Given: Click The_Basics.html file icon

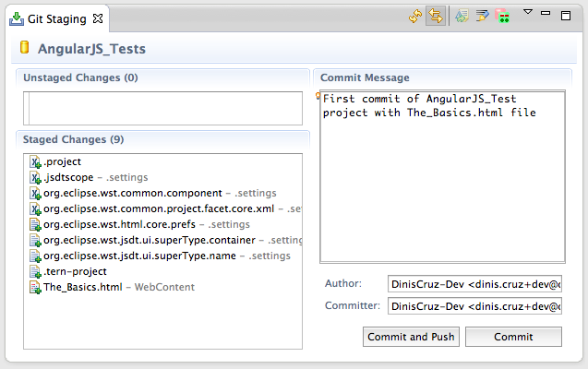Looking at the screenshot, I should point(35,287).
